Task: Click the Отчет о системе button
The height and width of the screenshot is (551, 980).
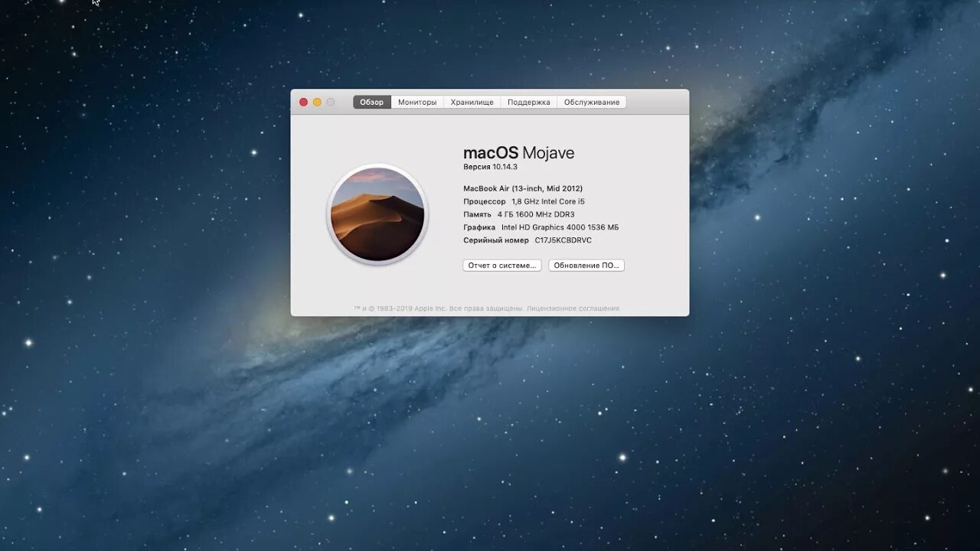Action: click(502, 266)
